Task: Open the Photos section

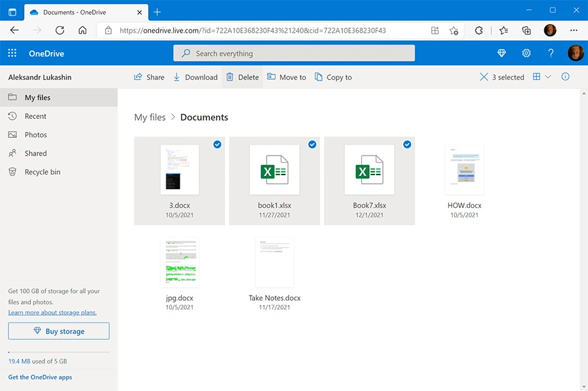Action: (59, 135)
